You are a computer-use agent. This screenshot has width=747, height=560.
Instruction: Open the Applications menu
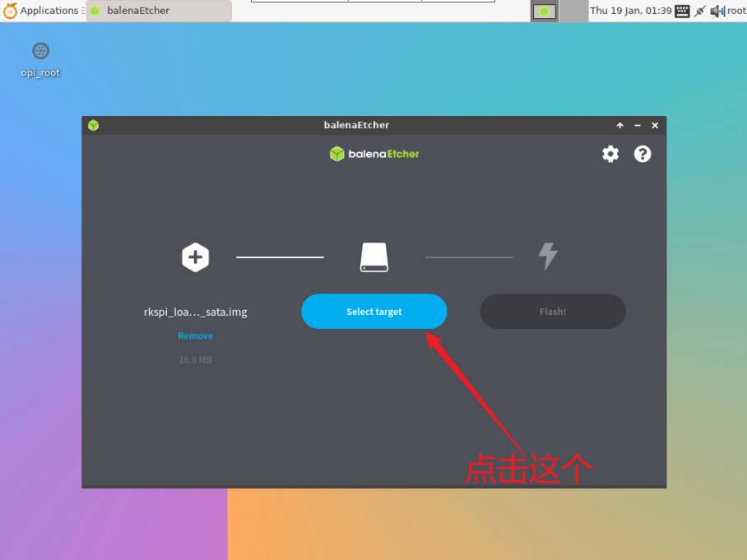tap(41, 11)
